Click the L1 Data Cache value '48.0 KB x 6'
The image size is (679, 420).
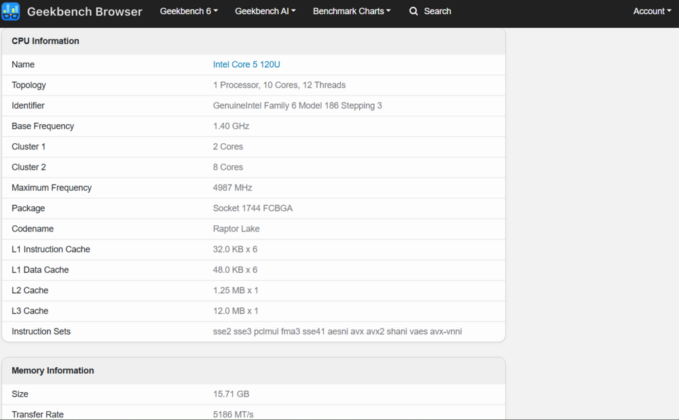pyautogui.click(x=235, y=270)
